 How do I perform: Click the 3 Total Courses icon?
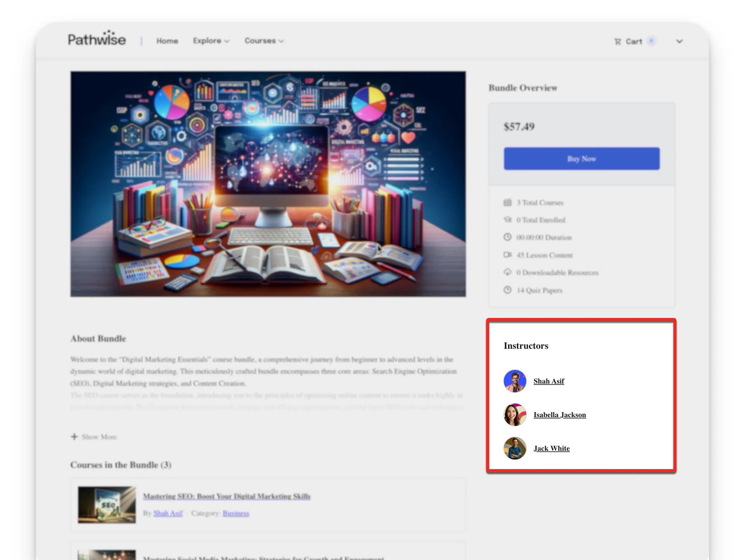tap(507, 203)
